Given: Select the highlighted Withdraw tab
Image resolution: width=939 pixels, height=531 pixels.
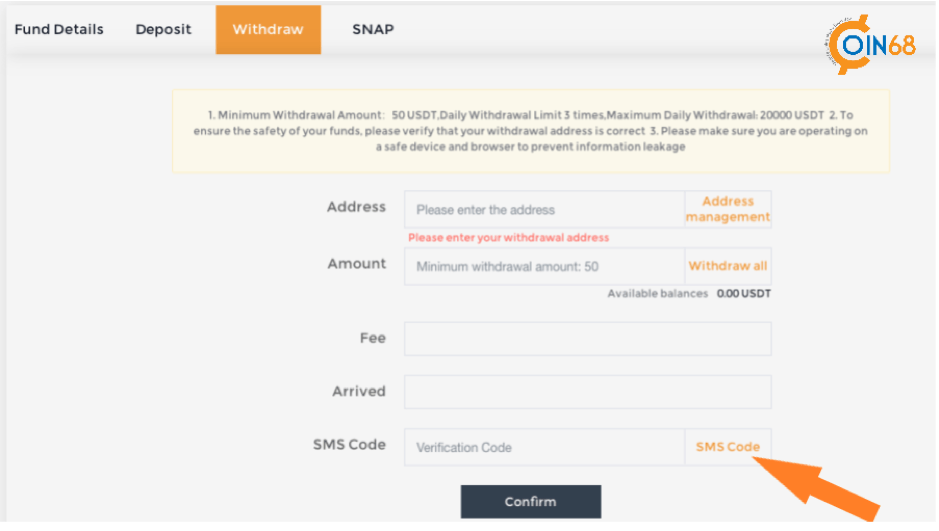Looking at the screenshot, I should pos(268,29).
